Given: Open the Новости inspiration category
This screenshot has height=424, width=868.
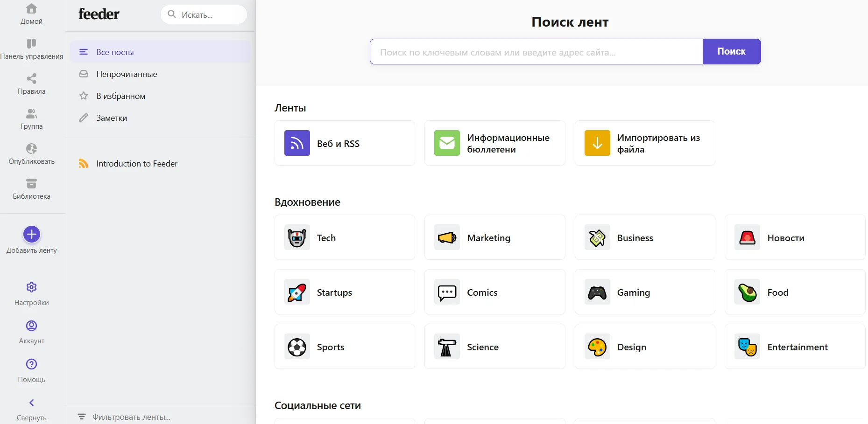Looking at the screenshot, I should click(x=795, y=237).
